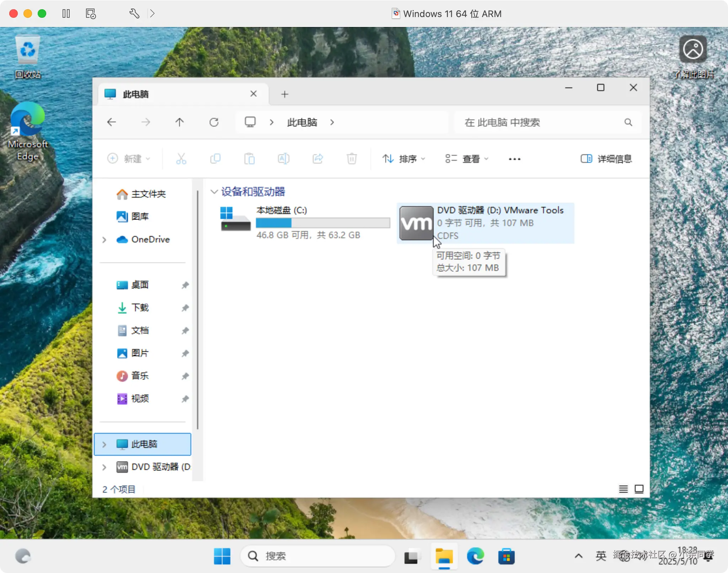
Task: Open the VMware Tools DVD drive
Action: point(485,223)
